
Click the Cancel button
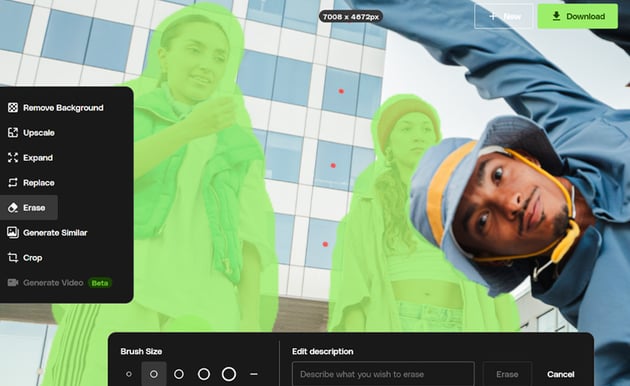click(560, 374)
